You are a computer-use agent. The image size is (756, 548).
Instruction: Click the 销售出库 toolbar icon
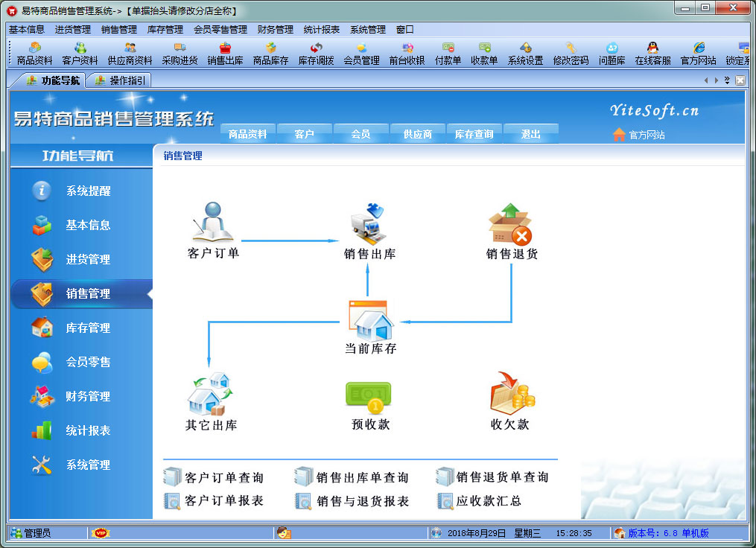[225, 54]
